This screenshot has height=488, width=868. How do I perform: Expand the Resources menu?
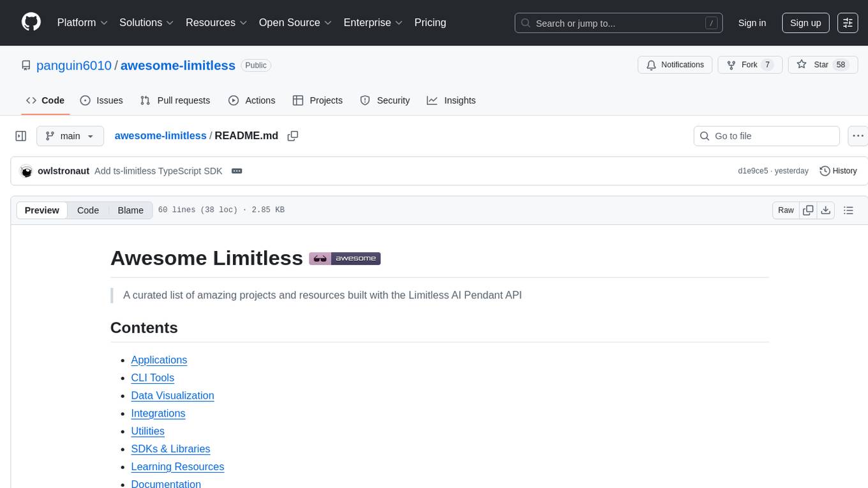coord(216,22)
